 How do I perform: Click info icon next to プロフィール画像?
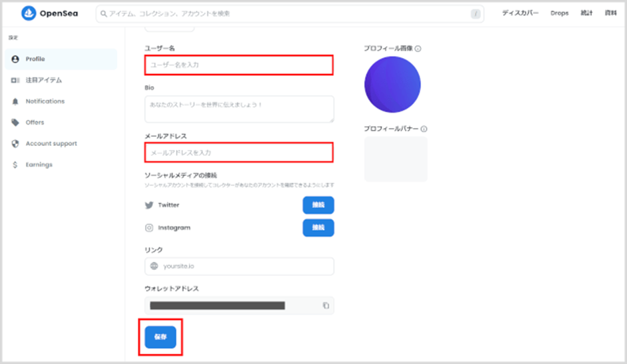tap(418, 49)
